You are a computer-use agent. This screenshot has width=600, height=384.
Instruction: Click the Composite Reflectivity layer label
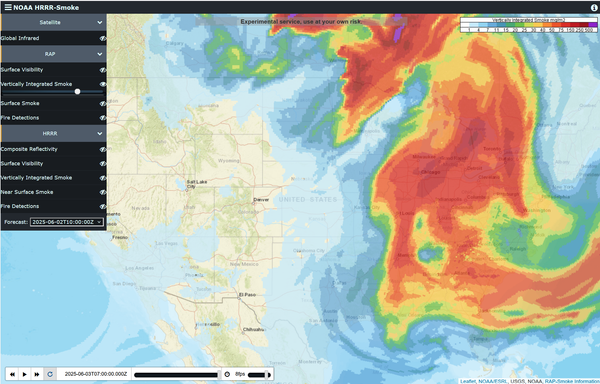point(29,149)
